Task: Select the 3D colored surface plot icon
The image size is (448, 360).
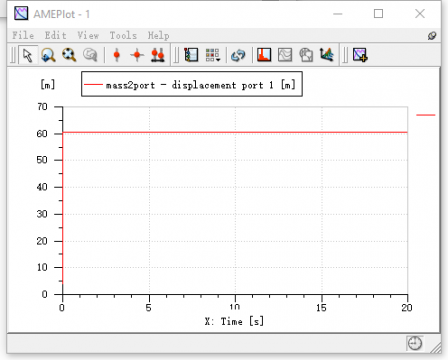Action: click(x=326, y=55)
